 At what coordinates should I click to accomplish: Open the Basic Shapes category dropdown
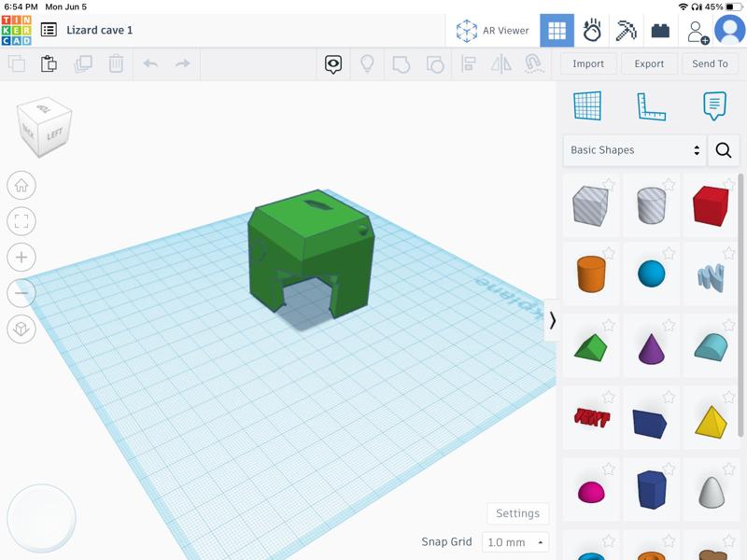coord(634,150)
